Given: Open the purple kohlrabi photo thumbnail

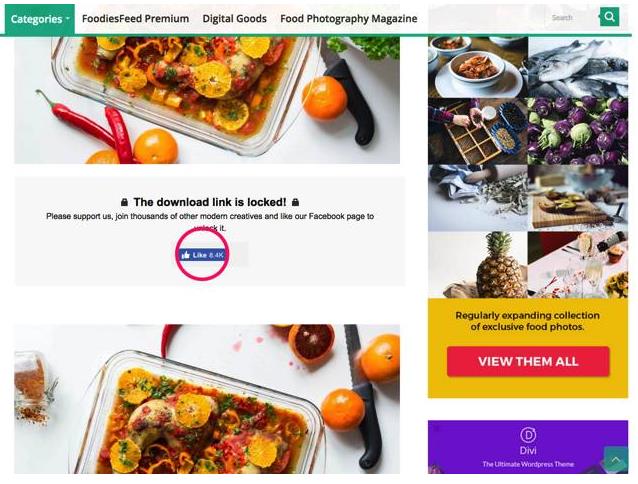Looking at the screenshot, I should [578, 131].
